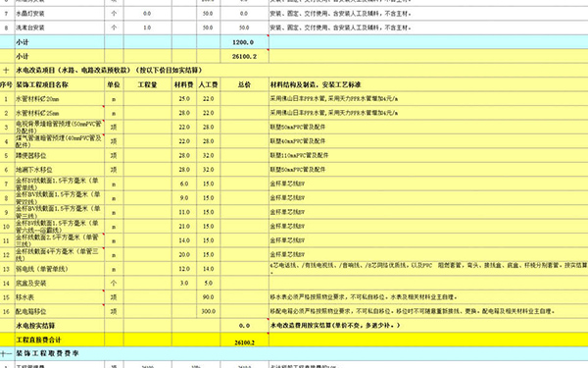
Task: Select the quantity 1.0 in top row 8
Action: point(147,27)
